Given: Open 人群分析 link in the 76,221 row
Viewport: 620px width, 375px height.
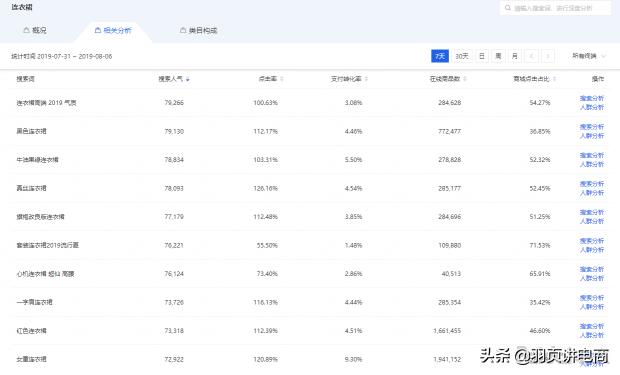Looking at the screenshot, I should (x=592, y=250).
